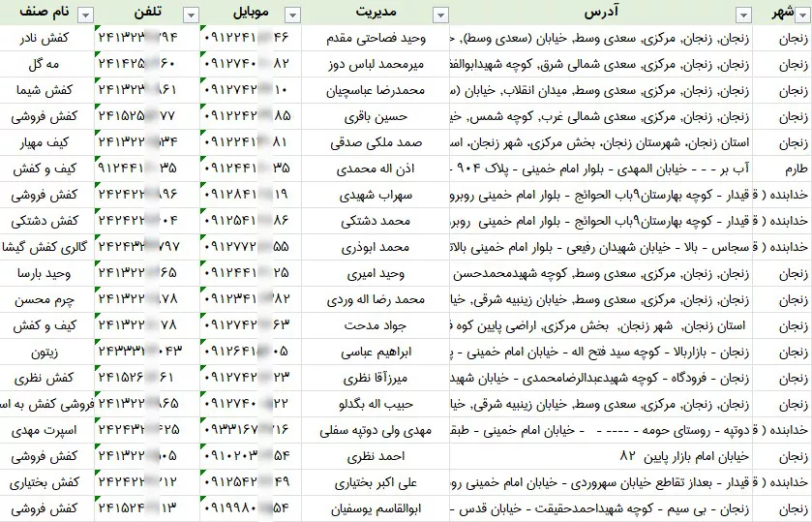Select the shop name cell کفش شیما
812x522 pixels.
47,90
